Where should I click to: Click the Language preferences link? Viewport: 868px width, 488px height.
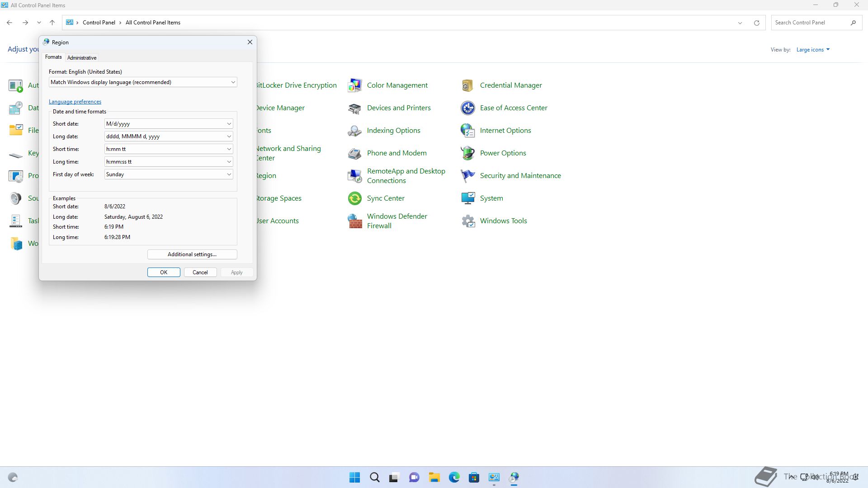[x=75, y=102]
